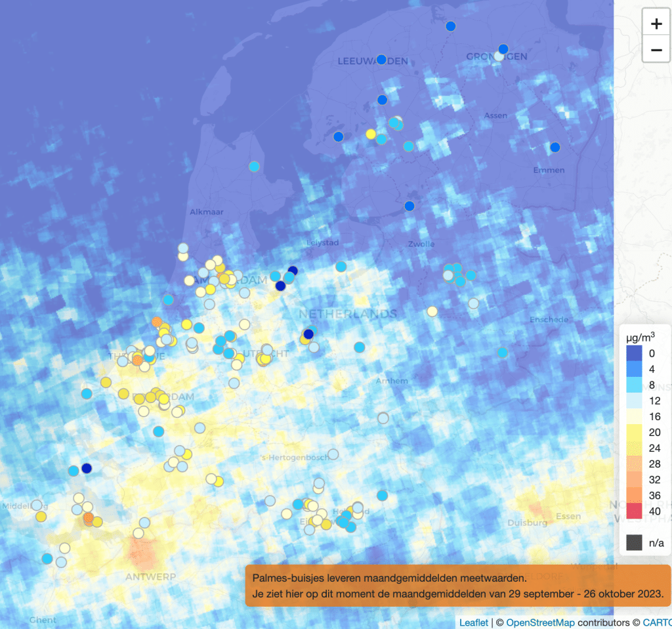The width and height of the screenshot is (672, 629).
Task: Select the pale marker beside 's-Hertogenbosch label
Action: [333, 454]
